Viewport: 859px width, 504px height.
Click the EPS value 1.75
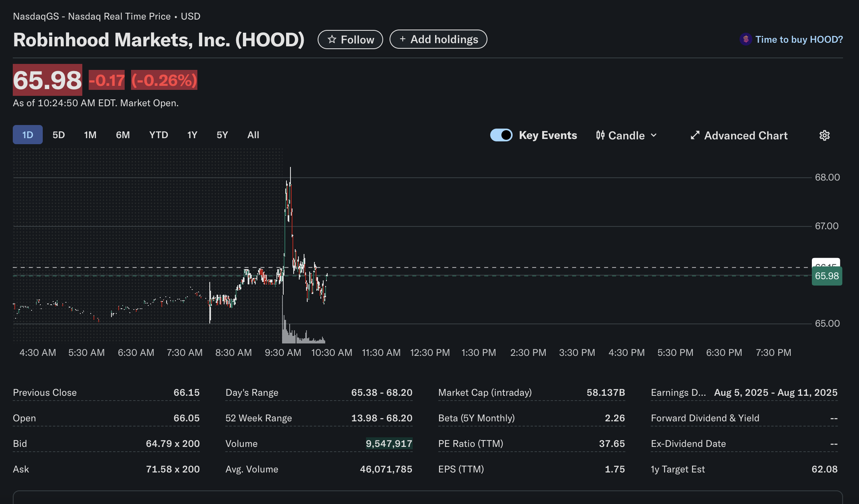pos(615,469)
